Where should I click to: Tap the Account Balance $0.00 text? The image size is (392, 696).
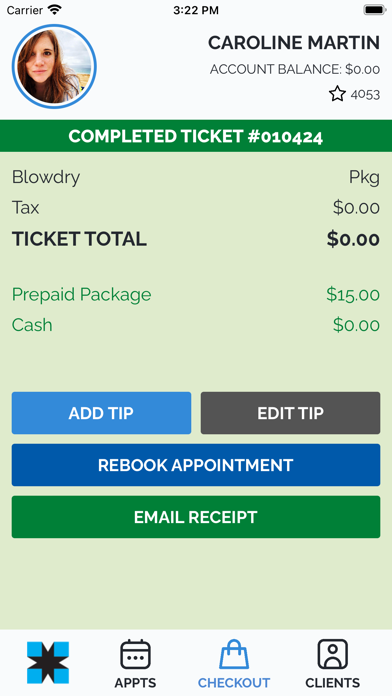click(x=295, y=69)
